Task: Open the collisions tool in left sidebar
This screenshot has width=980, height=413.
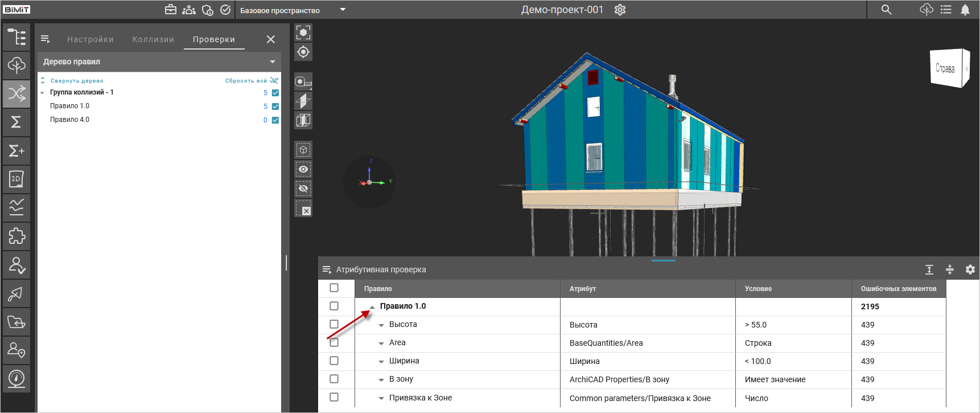Action: (17, 94)
